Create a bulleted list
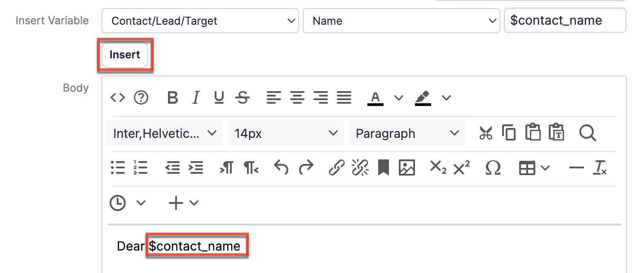644x273 pixels. pos(118,168)
